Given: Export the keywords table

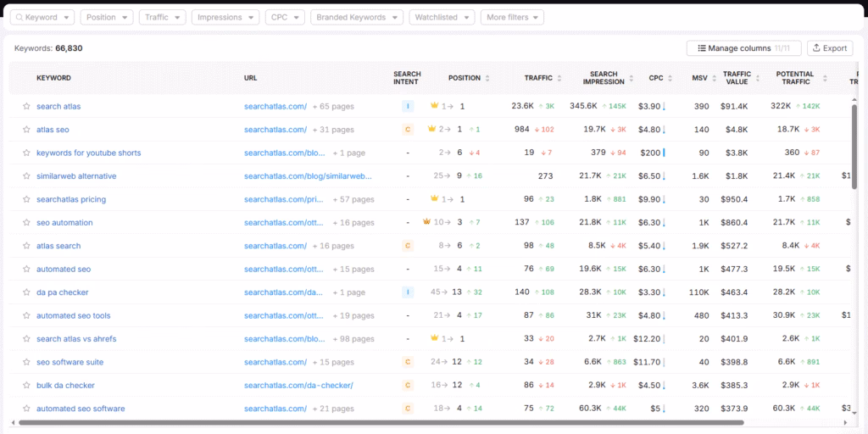Looking at the screenshot, I should [829, 48].
